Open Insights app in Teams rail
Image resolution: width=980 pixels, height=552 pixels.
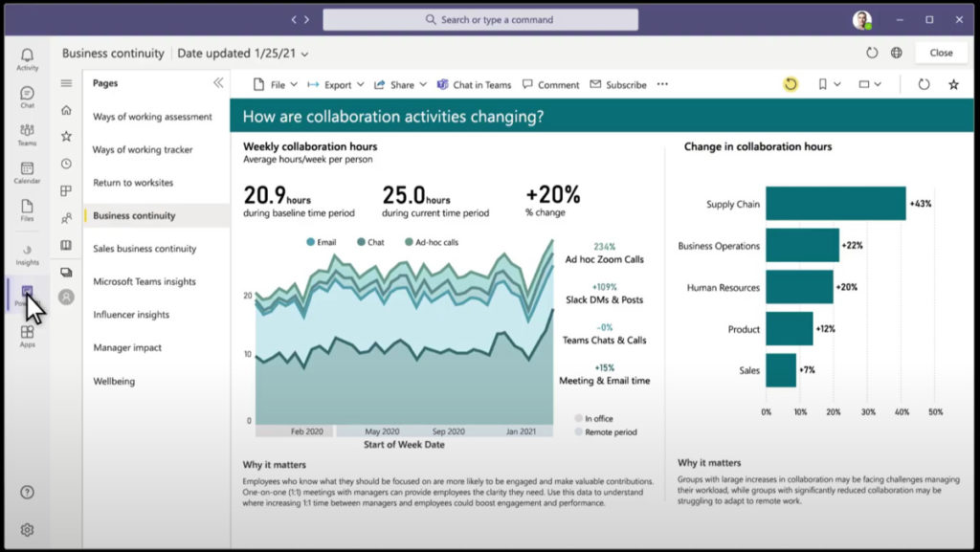click(27, 254)
